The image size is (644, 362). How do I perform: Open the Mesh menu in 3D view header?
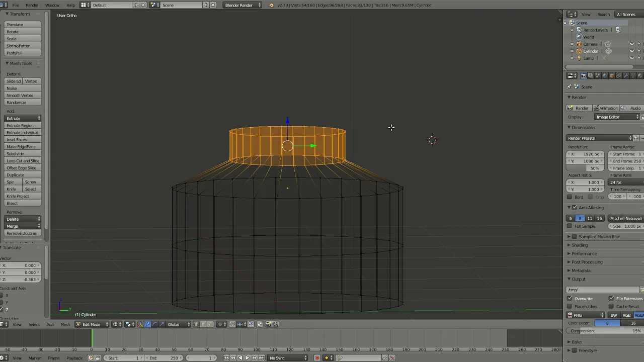[x=65, y=324]
